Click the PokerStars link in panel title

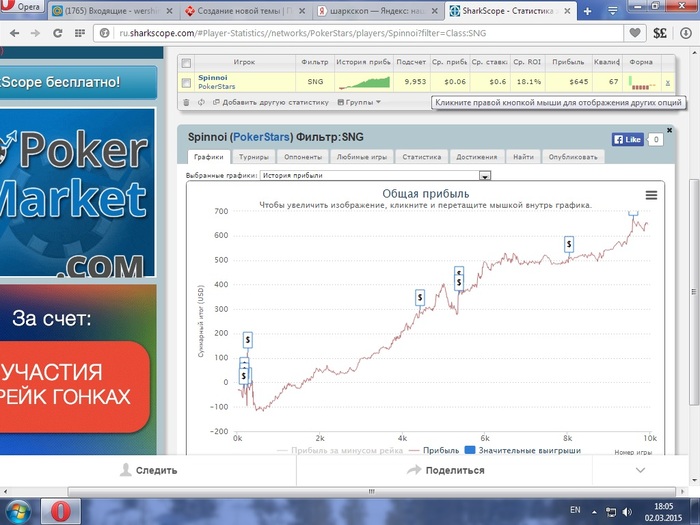click(262, 137)
